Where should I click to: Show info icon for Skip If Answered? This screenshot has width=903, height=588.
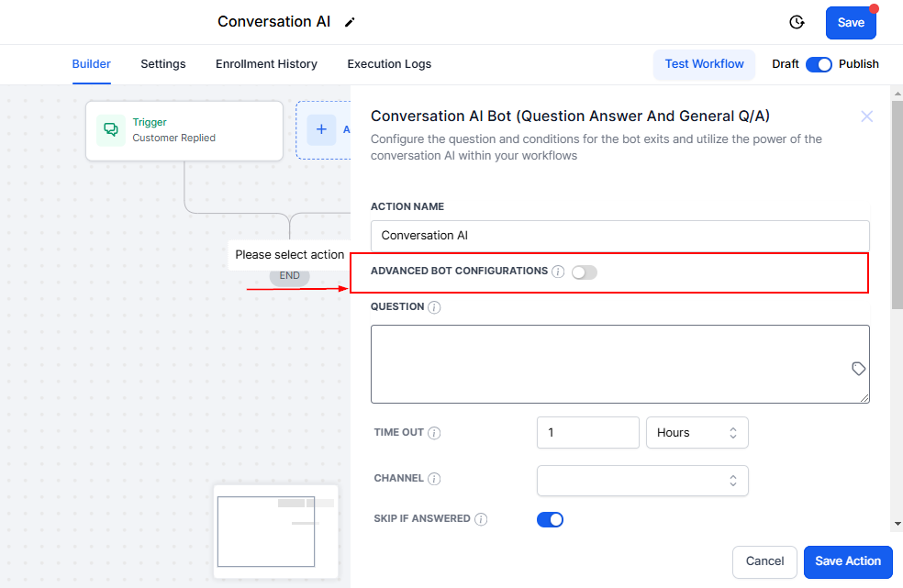[481, 519]
